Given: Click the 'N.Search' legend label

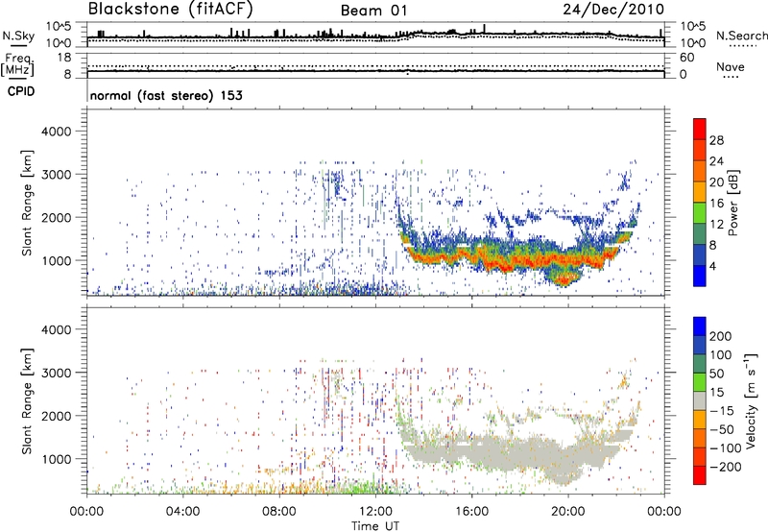Looking at the screenshot, I should click(741, 36).
